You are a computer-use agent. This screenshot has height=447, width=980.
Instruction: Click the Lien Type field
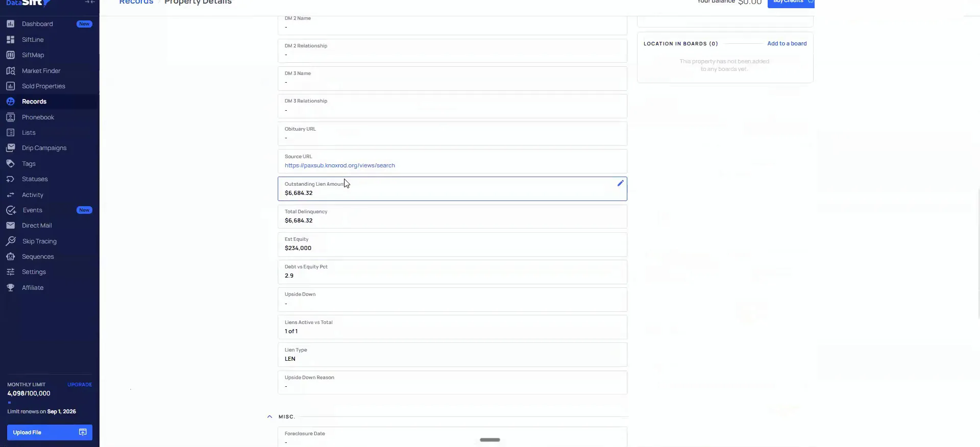coord(452,355)
